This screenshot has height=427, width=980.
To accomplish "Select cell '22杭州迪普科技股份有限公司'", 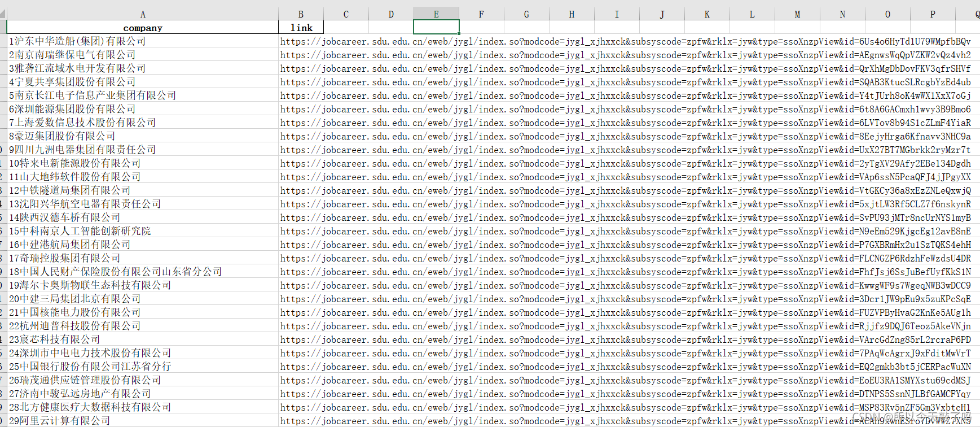I will click(142, 325).
